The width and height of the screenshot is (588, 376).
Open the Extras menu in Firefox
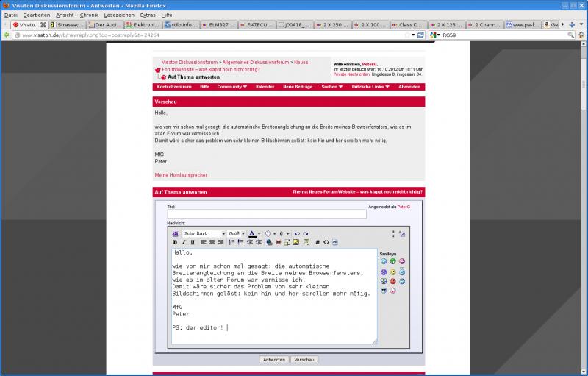point(148,15)
